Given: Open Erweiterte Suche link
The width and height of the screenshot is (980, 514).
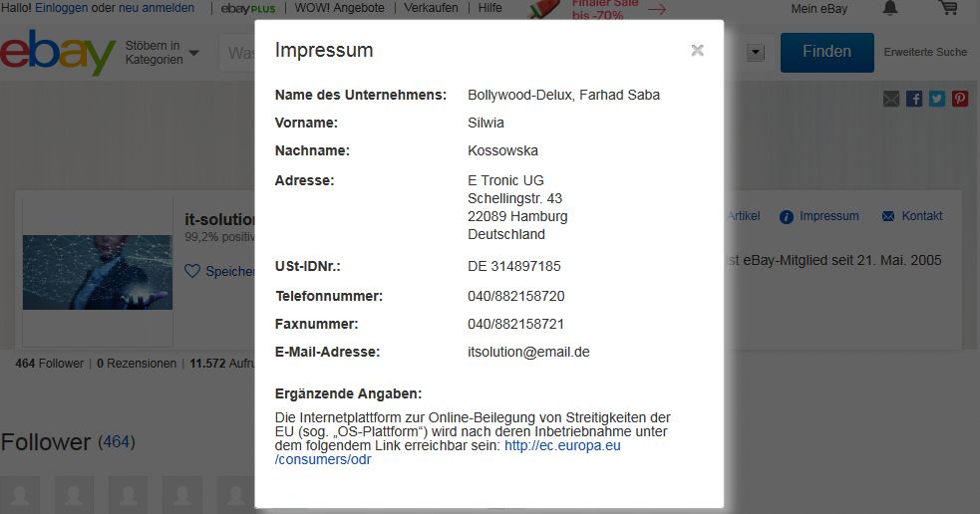Looking at the screenshot, I should (925, 53).
